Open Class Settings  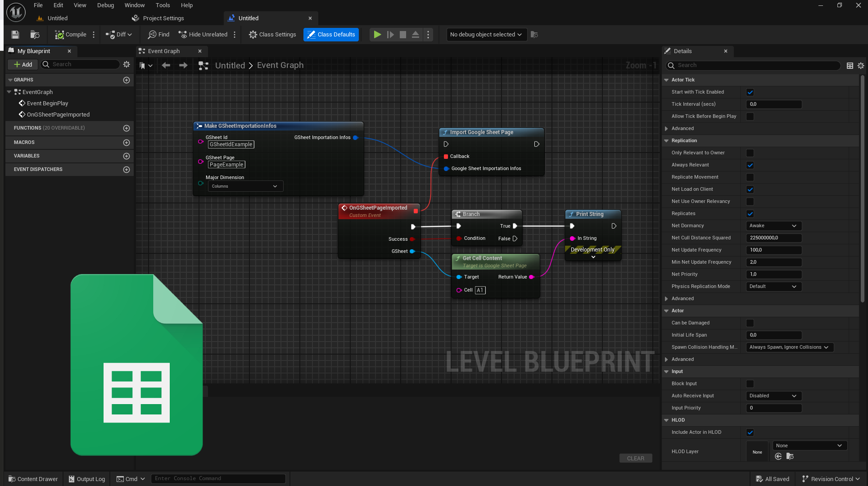tap(272, 35)
